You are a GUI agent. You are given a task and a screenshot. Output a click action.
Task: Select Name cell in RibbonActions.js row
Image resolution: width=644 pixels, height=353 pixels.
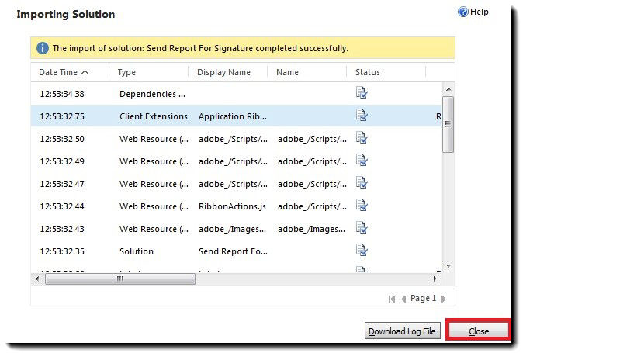point(312,206)
